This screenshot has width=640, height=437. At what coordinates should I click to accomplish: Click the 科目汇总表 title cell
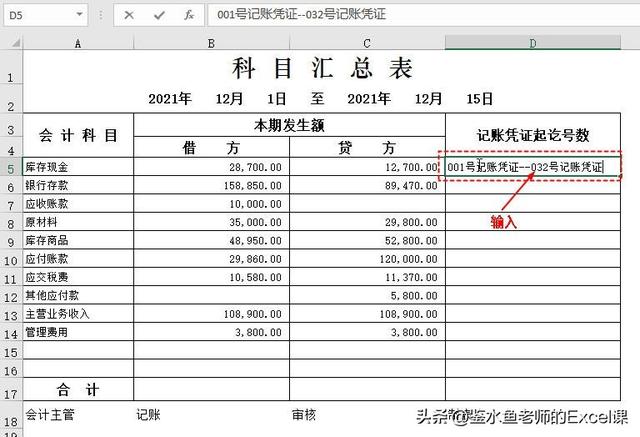[322, 69]
